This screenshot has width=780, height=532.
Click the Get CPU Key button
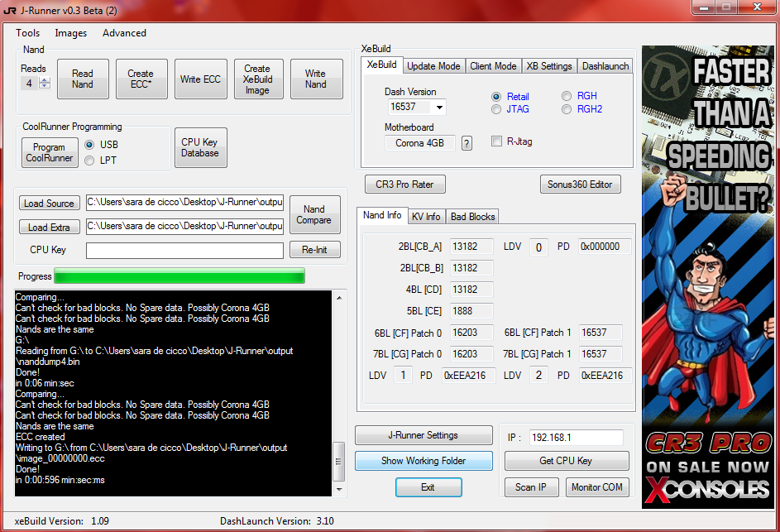coord(566,461)
